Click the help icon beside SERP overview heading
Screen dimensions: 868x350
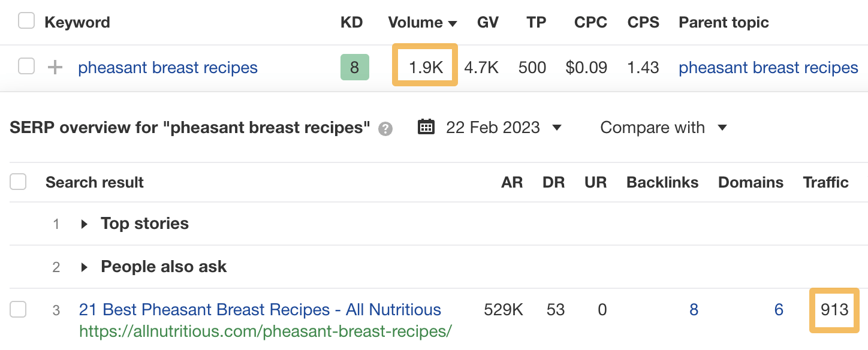pos(387,128)
